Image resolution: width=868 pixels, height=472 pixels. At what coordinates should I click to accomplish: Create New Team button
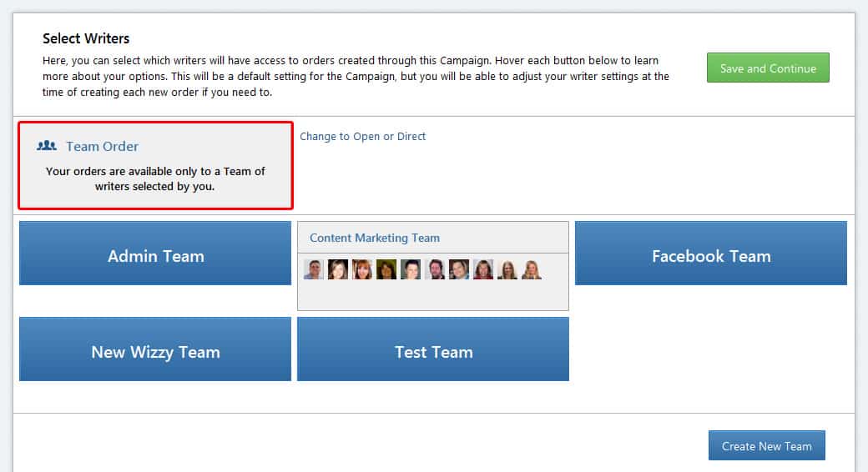[x=767, y=445]
